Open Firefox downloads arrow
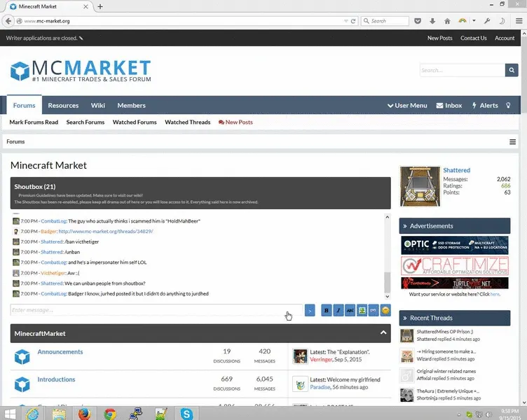The image size is (527, 420). 432,21
